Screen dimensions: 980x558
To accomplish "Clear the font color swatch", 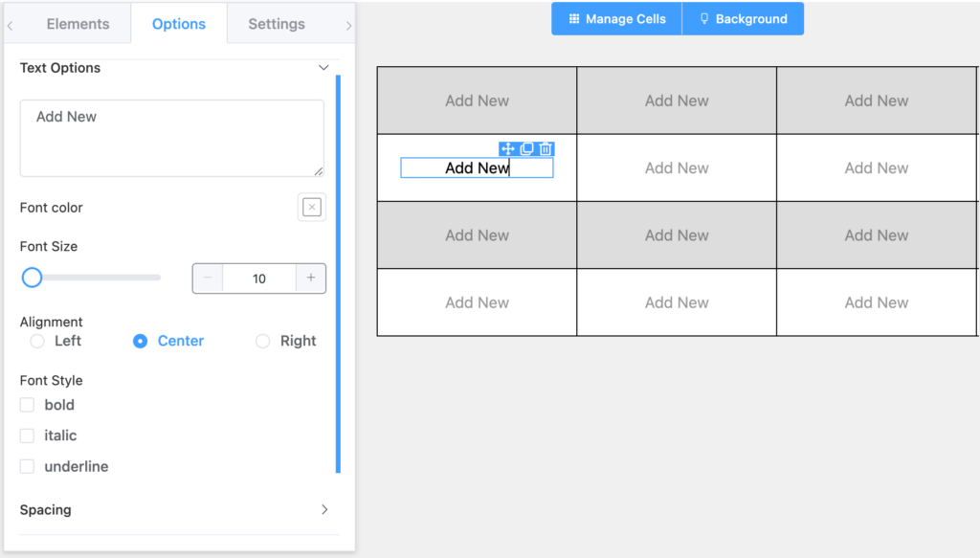I will pyautogui.click(x=312, y=207).
